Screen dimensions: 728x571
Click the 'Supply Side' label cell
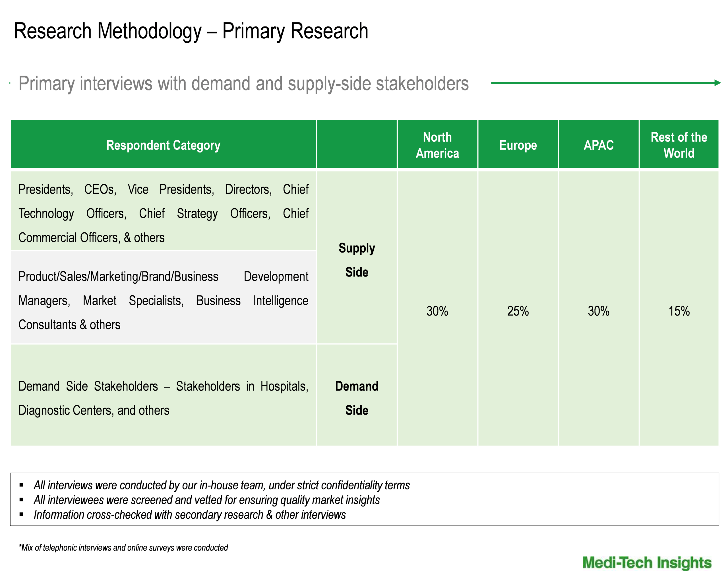[357, 257]
